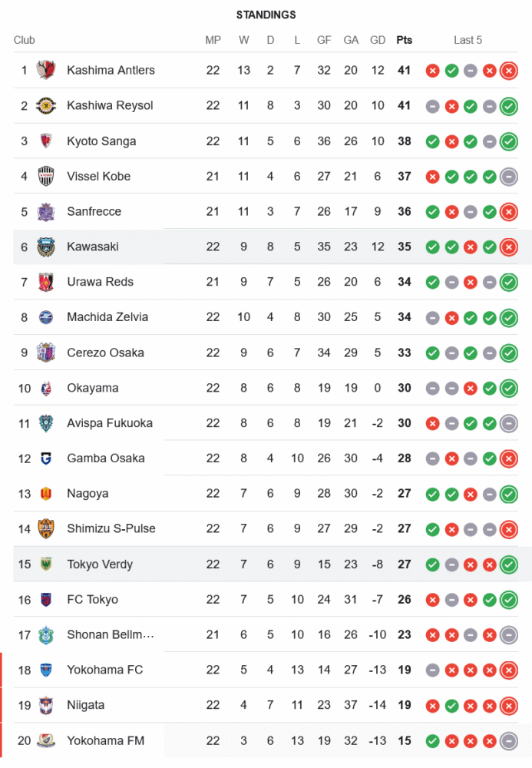Click Okayama's latest win result icon
This screenshot has width=532, height=768.
pyautogui.click(x=508, y=389)
